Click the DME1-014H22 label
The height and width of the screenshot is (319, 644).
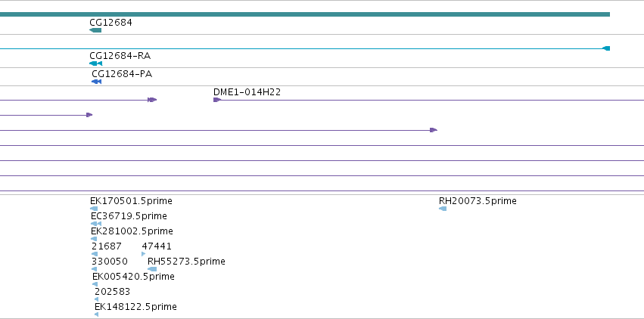[x=247, y=92]
